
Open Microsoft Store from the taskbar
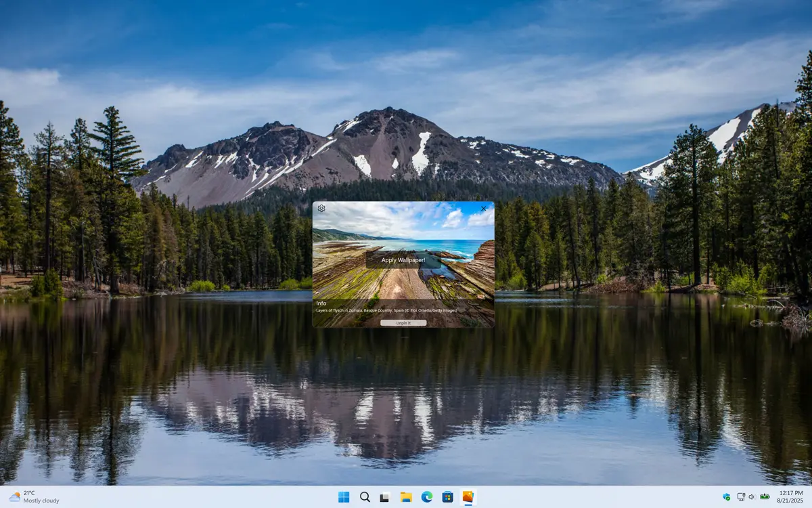[x=447, y=497]
